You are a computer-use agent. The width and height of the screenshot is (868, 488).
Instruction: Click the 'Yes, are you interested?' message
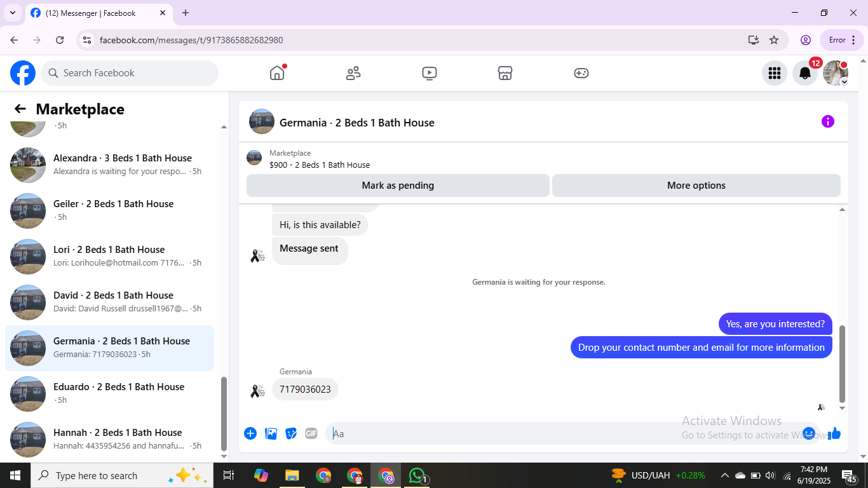coord(775,324)
